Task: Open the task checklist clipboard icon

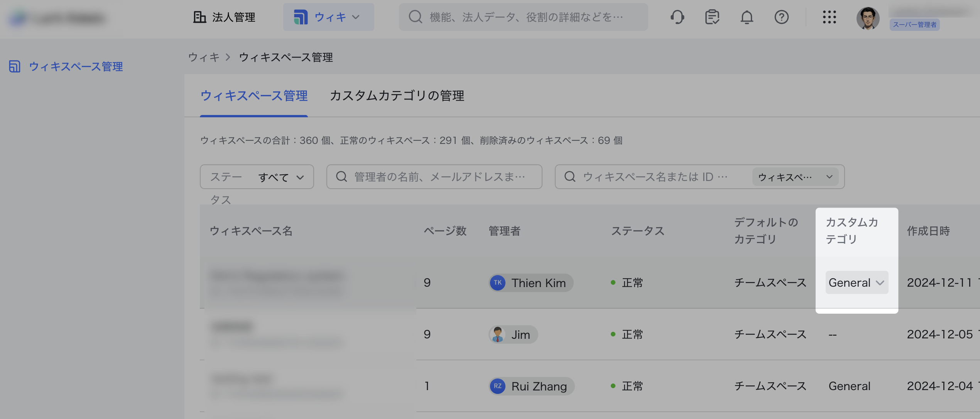Action: point(712,17)
